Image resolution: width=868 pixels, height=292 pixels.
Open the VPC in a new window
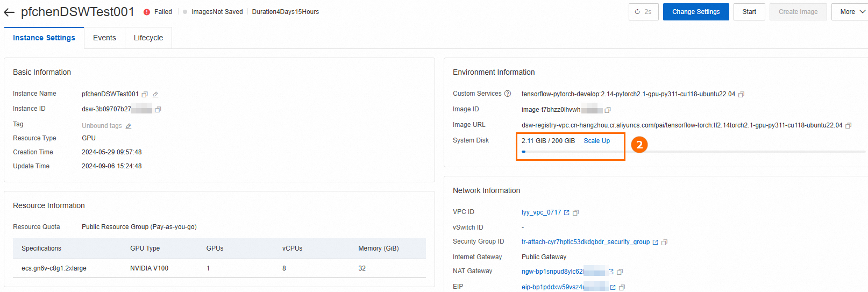pos(566,213)
